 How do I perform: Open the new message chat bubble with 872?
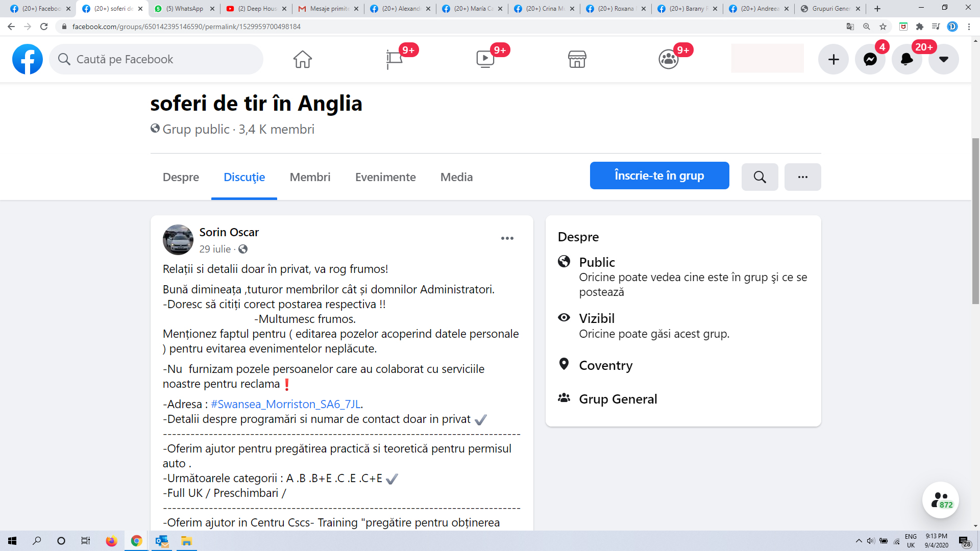(x=941, y=500)
